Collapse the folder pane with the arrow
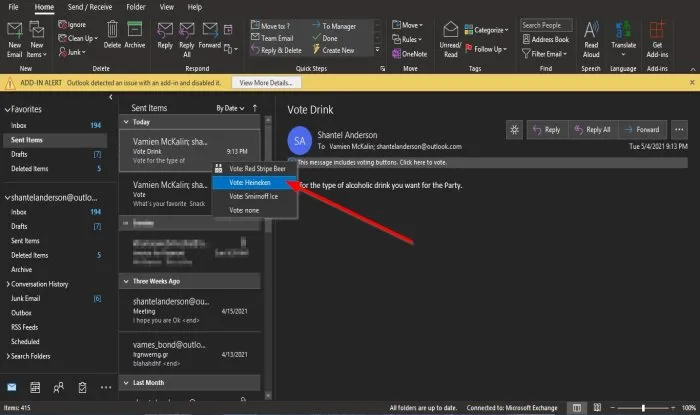 pos(110,97)
